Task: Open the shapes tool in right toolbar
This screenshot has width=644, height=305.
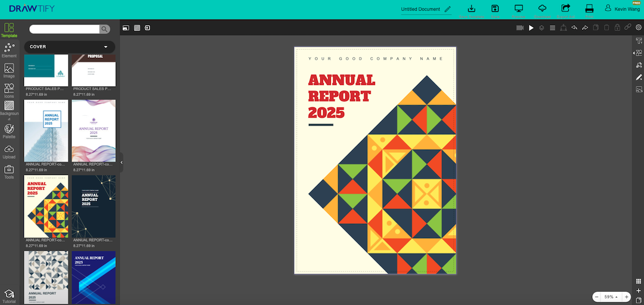Action: click(638, 53)
